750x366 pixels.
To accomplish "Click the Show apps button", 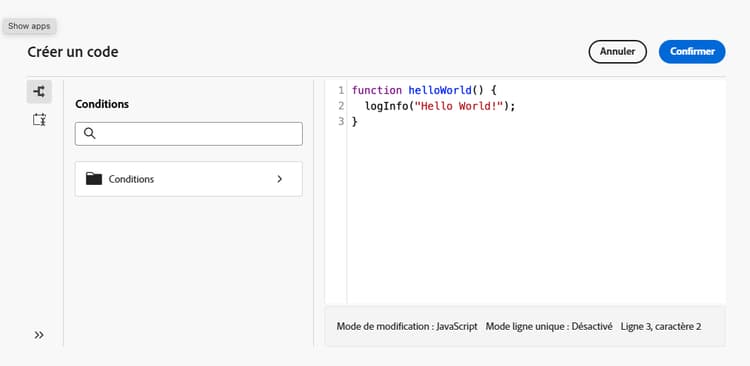I will pyautogui.click(x=29, y=26).
